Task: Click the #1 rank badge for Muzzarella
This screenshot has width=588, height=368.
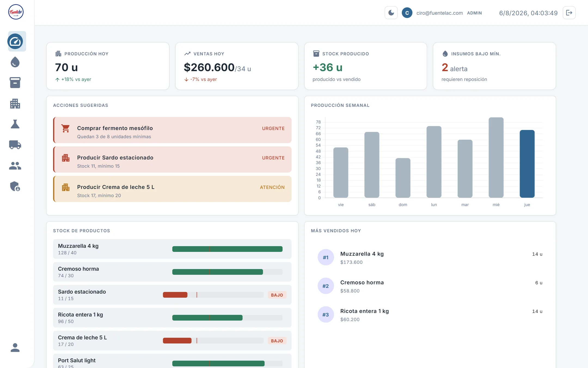Action: (326, 257)
